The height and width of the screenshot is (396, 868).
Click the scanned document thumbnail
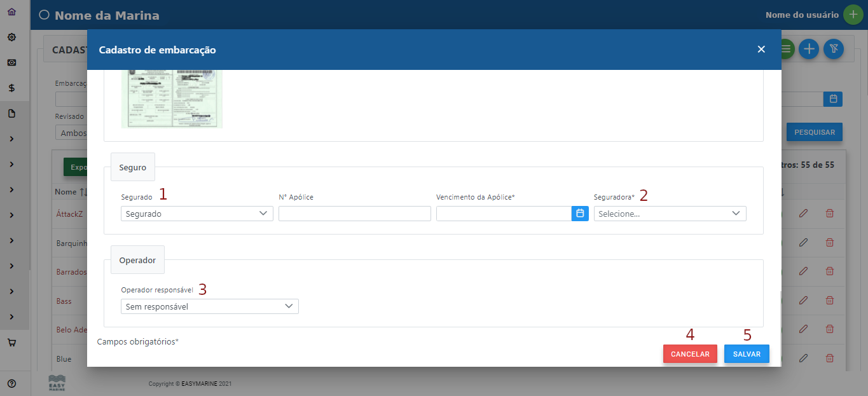(172, 99)
